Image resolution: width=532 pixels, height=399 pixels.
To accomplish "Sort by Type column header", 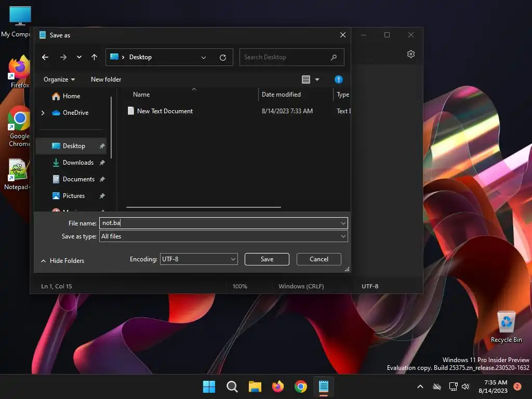I will pyautogui.click(x=342, y=95).
